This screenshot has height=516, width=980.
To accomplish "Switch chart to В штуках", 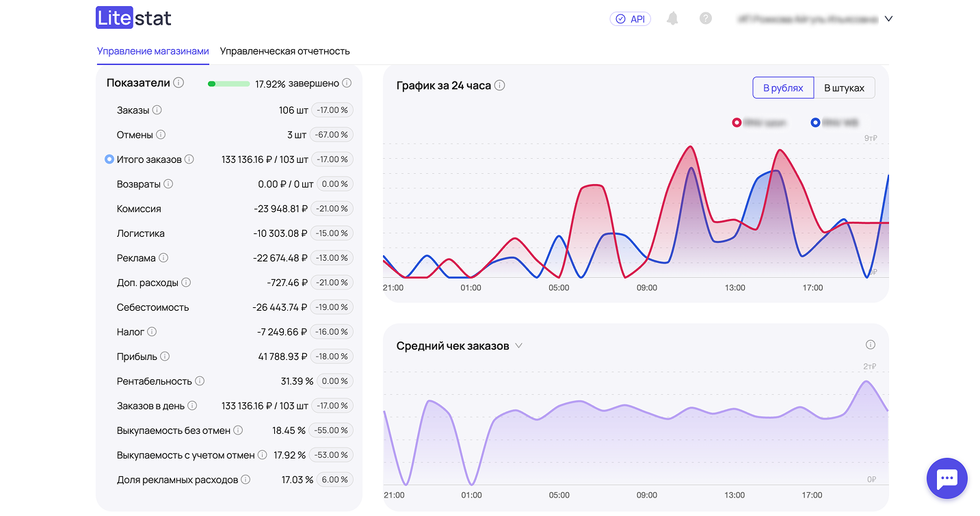I will coord(844,88).
